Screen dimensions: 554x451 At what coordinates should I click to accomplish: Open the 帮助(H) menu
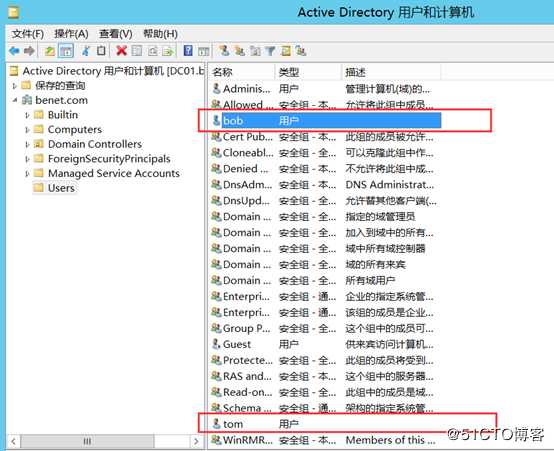160,34
